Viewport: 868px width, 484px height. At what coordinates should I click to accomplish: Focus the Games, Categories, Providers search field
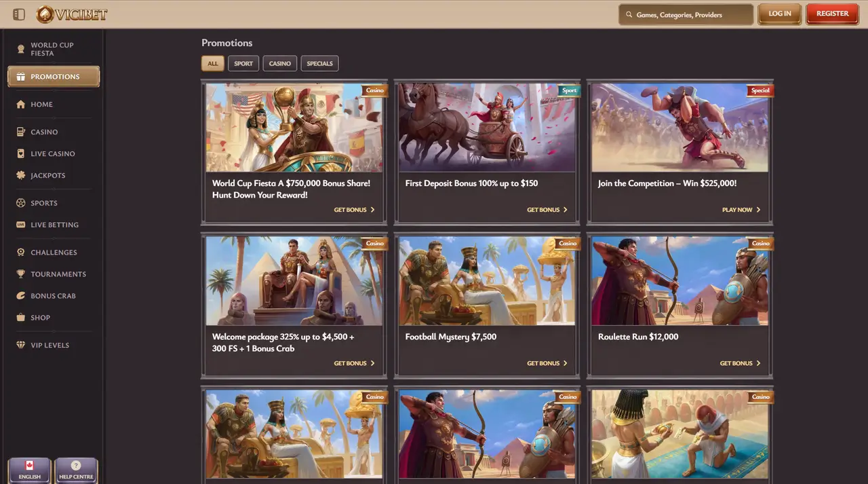point(686,14)
